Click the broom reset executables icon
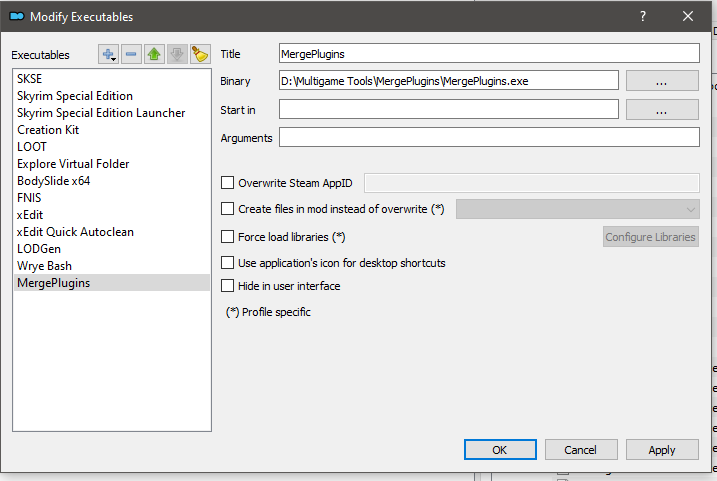 [200, 54]
